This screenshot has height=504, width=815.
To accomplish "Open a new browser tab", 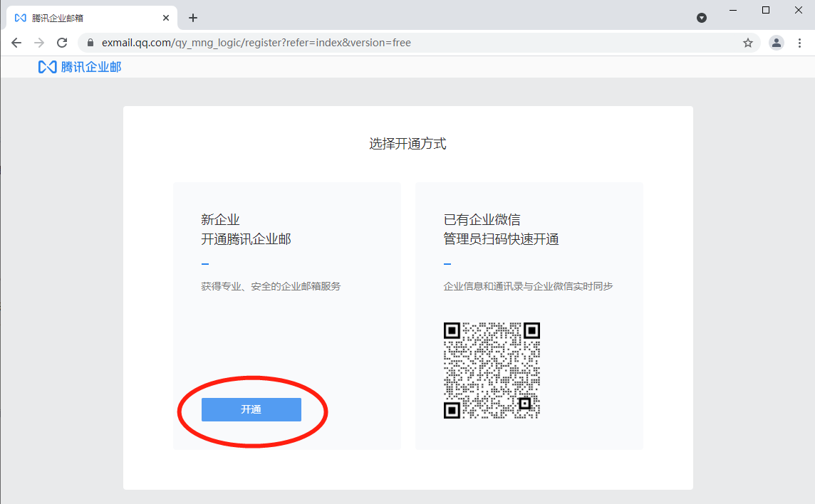I will coord(193,17).
